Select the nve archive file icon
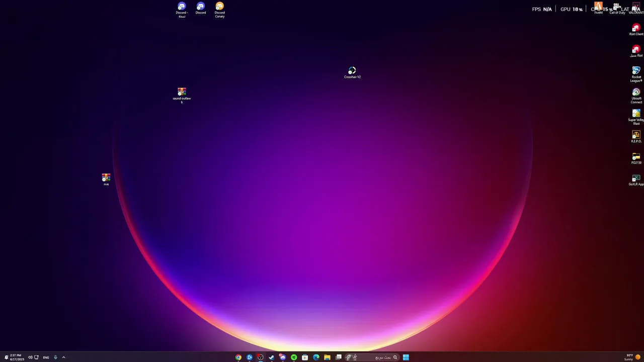Image resolution: width=644 pixels, height=362 pixels. point(106,179)
